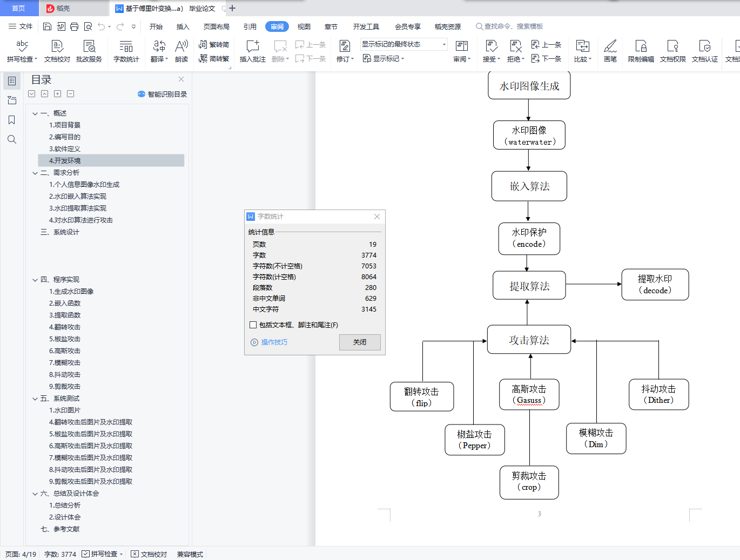Open the chapter navigation icon in the left sidebar
740x560 pixels.
click(x=12, y=100)
